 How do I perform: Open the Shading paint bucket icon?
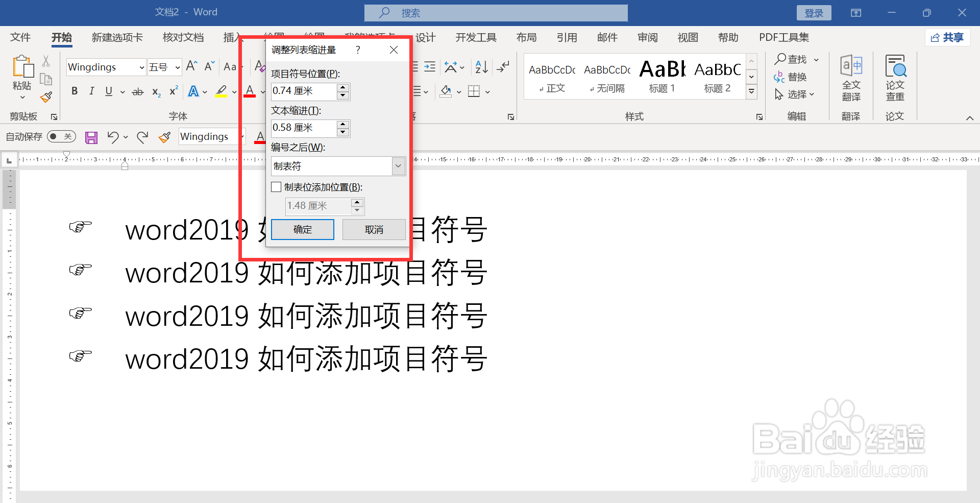[x=446, y=91]
